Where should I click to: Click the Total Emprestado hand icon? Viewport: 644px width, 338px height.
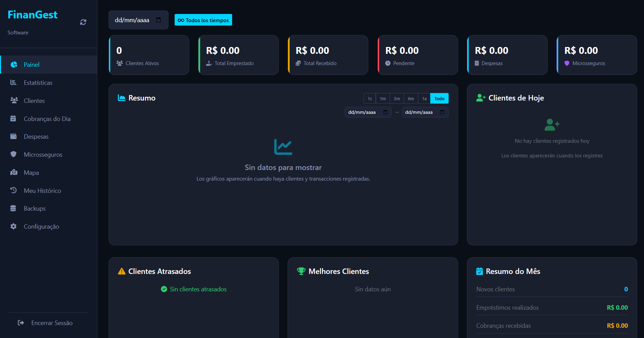[209, 63]
